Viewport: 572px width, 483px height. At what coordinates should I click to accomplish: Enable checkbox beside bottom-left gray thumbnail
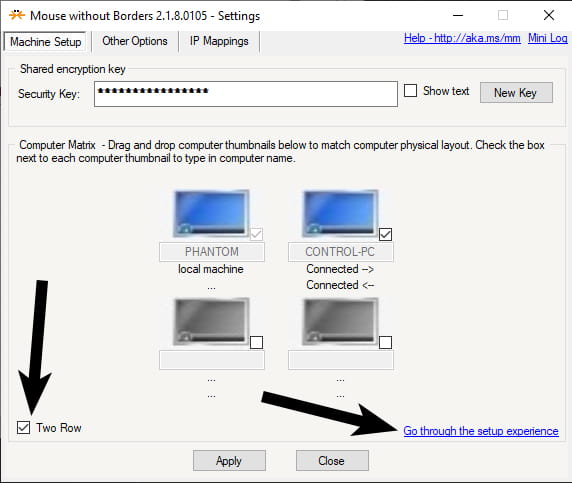[x=256, y=343]
